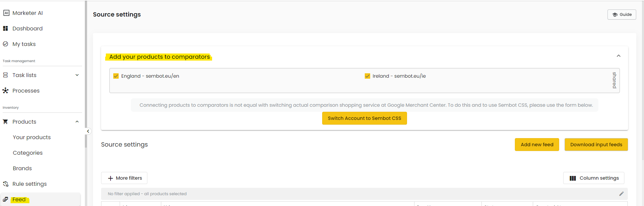Expand the Task lists menu

77,75
